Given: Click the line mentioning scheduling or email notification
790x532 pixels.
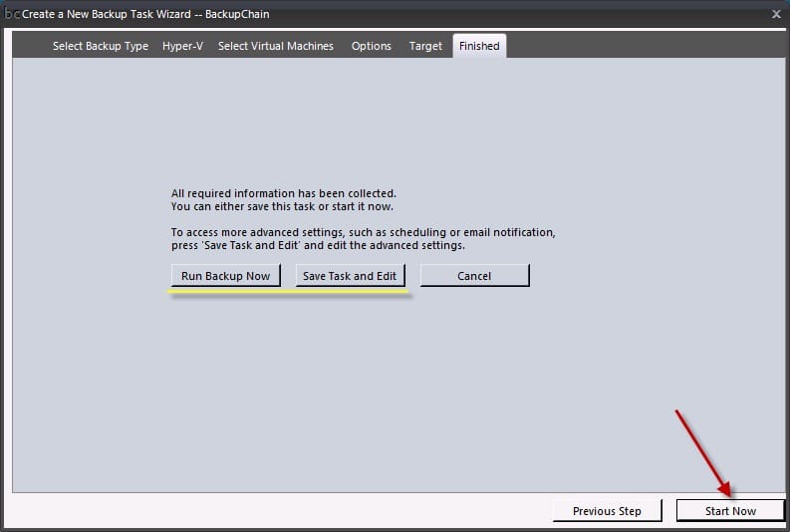Looking at the screenshot, I should pos(364,232).
